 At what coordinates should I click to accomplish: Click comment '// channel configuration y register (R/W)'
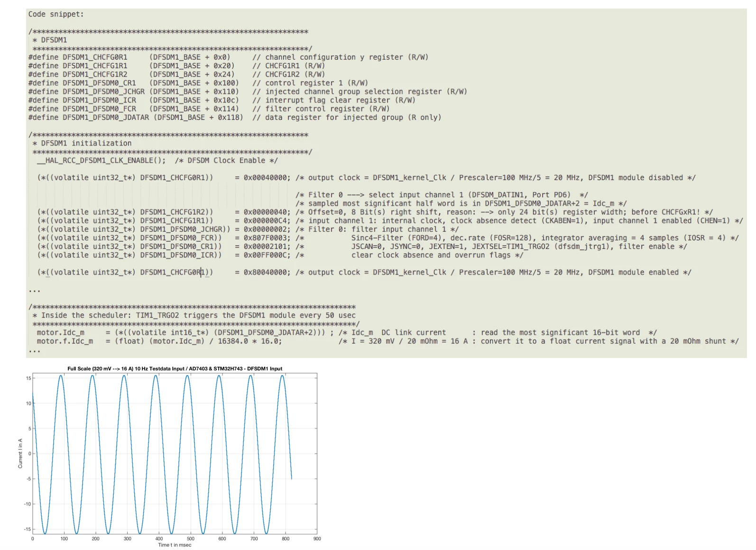[x=340, y=57]
